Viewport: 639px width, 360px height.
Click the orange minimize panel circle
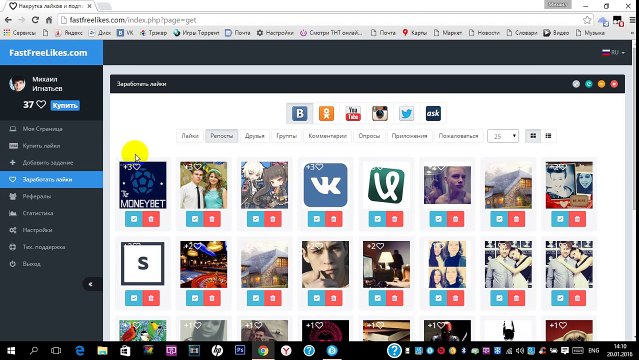(x=601, y=84)
